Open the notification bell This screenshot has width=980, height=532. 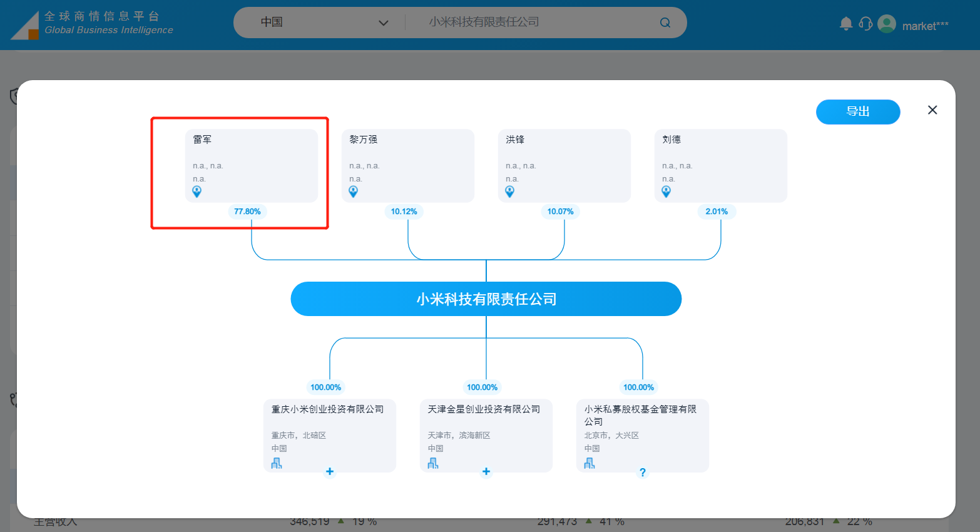pos(846,24)
